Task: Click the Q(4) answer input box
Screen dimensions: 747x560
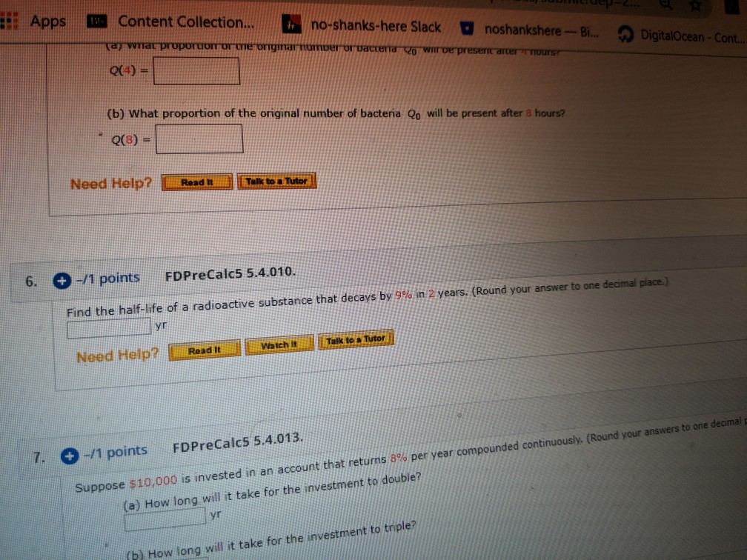Action: click(196, 71)
